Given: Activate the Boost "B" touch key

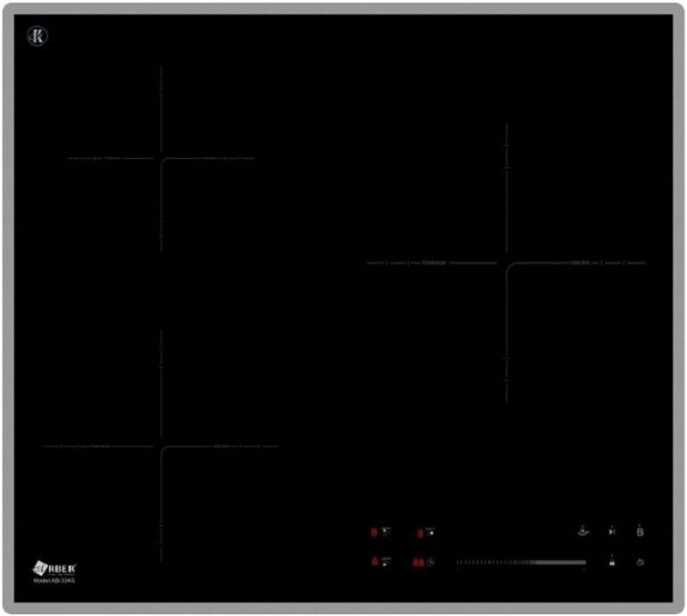Looking at the screenshot, I should [x=640, y=531].
